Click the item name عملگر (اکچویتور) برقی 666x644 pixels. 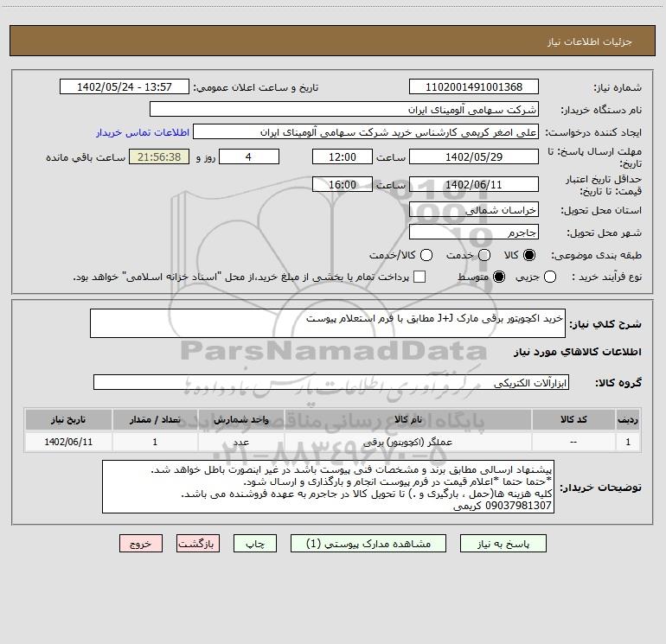[407, 442]
